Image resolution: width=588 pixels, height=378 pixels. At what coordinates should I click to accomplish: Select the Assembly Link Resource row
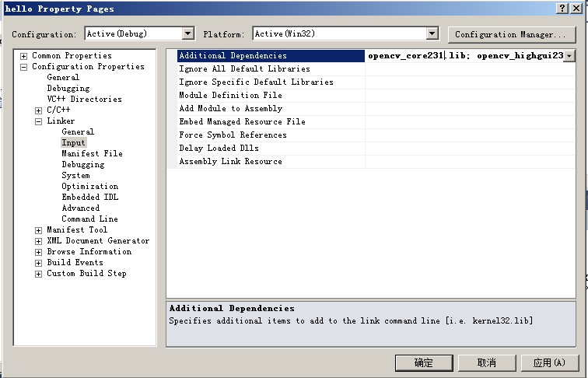click(x=271, y=162)
